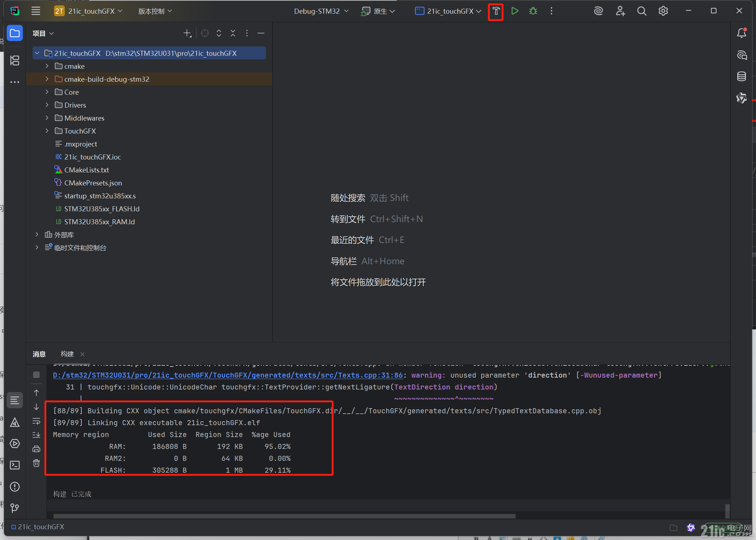Image resolution: width=756 pixels, height=540 pixels.
Task: Open Problems tool window
Action: point(15,487)
